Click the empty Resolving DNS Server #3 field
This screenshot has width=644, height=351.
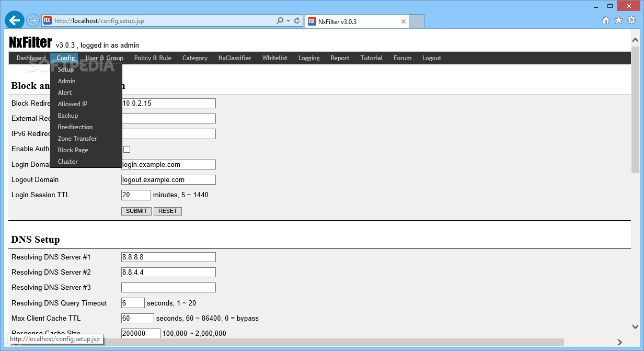click(x=168, y=287)
